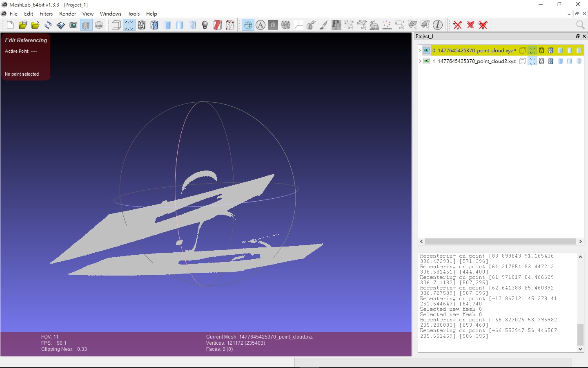Hide the point_cloud.xyz layer via eye icon
Screen dimensions: 588x368
[x=427, y=51]
